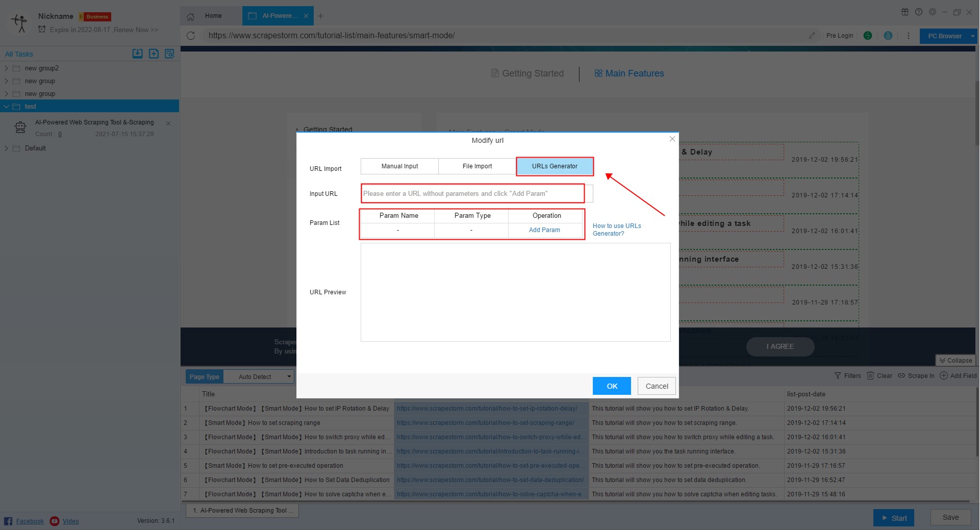This screenshot has height=530, width=980.
Task: Click the Add Param link
Action: coord(544,230)
